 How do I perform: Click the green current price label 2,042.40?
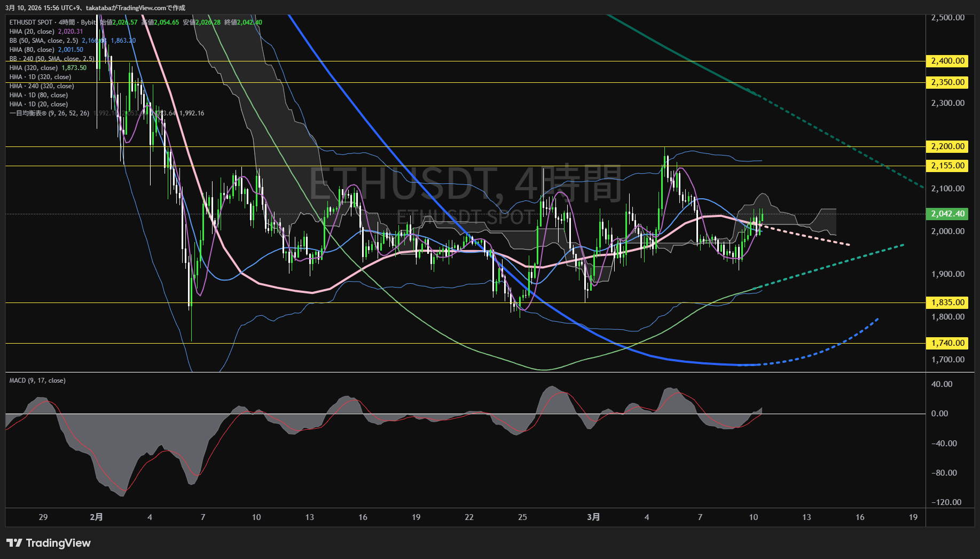(x=947, y=214)
